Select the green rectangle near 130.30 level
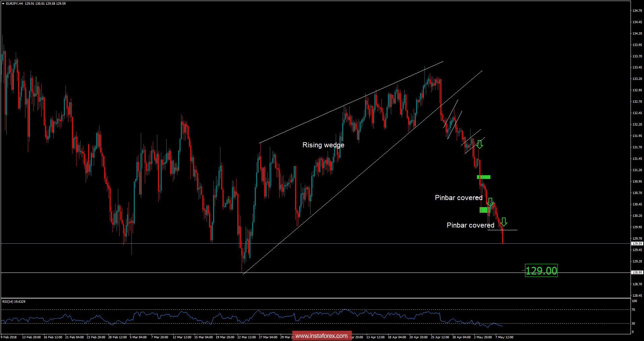Screen dimensions: 644x341 484,210
